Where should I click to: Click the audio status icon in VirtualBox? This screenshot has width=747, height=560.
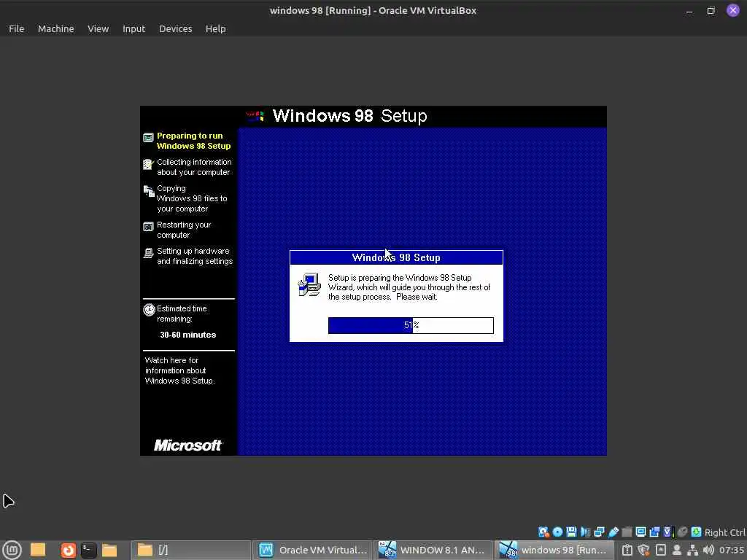[586, 532]
